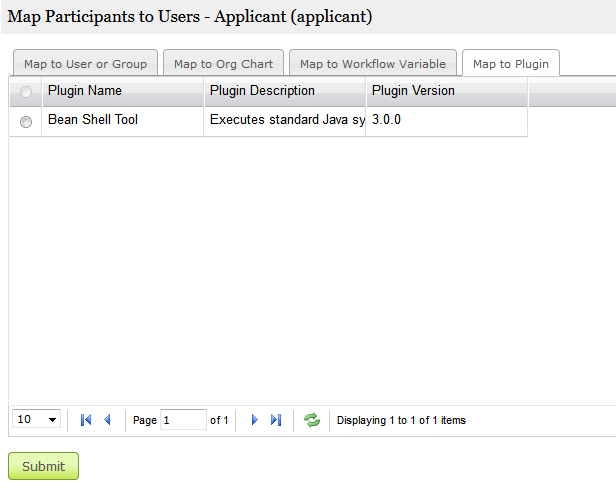Go to previous page of results
The width and height of the screenshot is (616, 493).
107,420
